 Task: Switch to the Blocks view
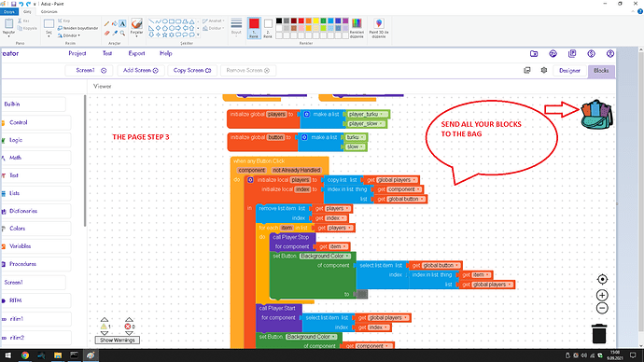[x=601, y=71]
